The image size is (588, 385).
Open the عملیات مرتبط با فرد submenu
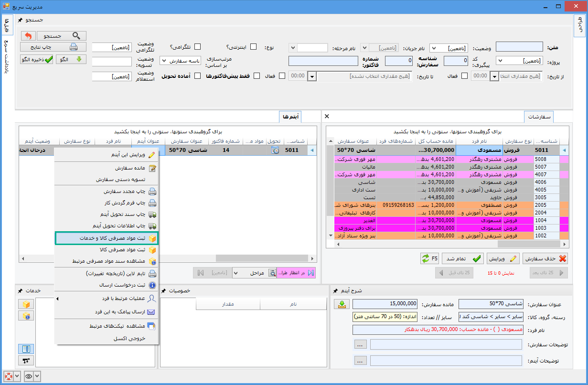[x=107, y=298]
